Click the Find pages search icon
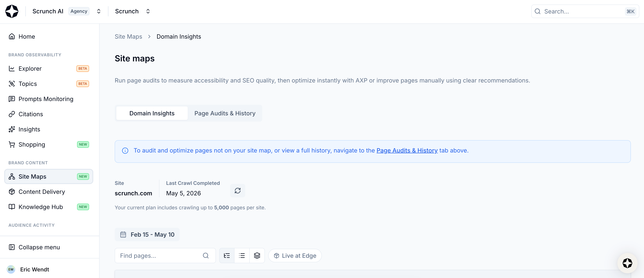Screen dimensions: 644x278 (206, 256)
